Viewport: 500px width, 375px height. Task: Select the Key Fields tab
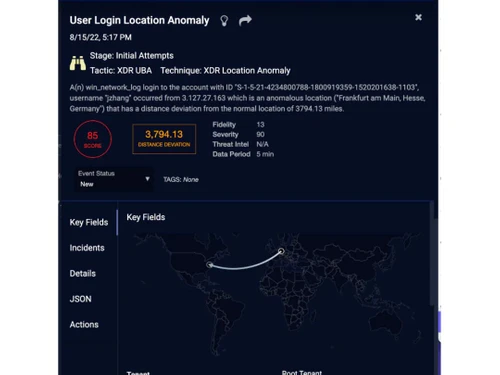point(89,222)
